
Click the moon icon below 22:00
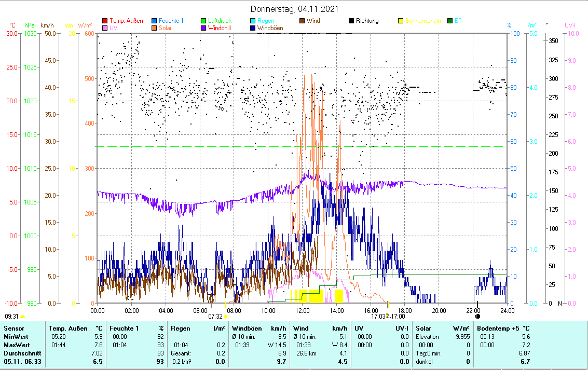pos(478,317)
